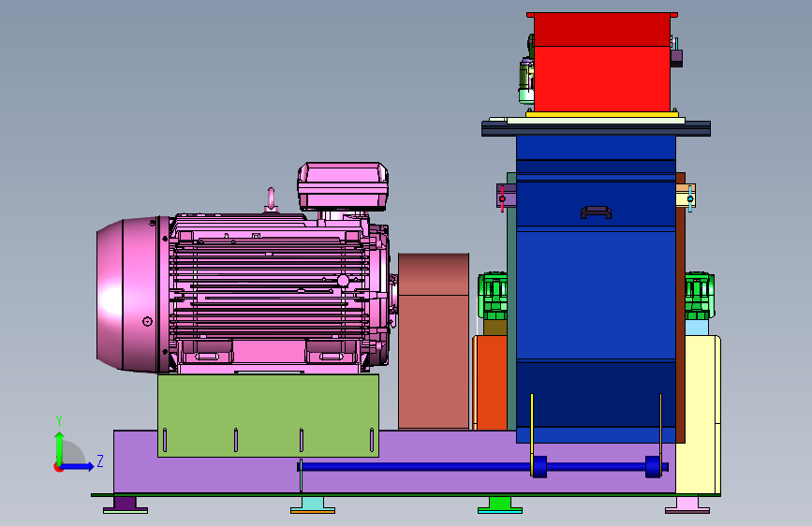Pick the yellow plate under red box
This screenshot has height=526, width=812.
click(x=602, y=114)
